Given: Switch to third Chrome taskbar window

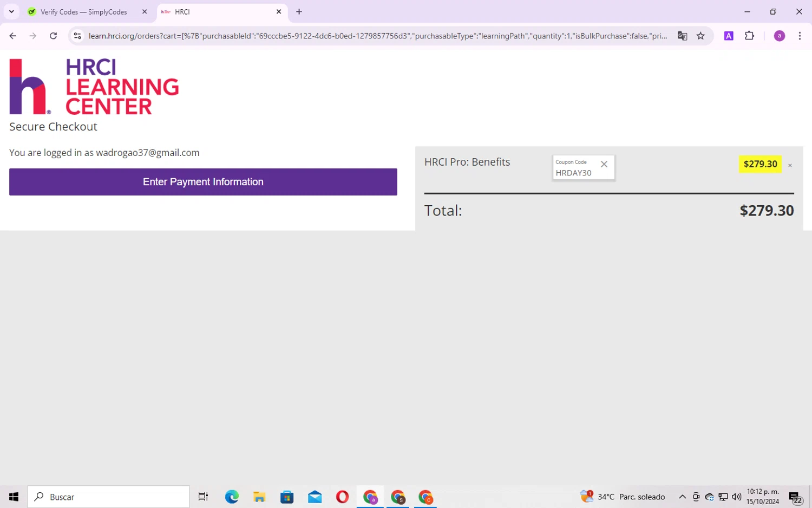Looking at the screenshot, I should point(425,497).
